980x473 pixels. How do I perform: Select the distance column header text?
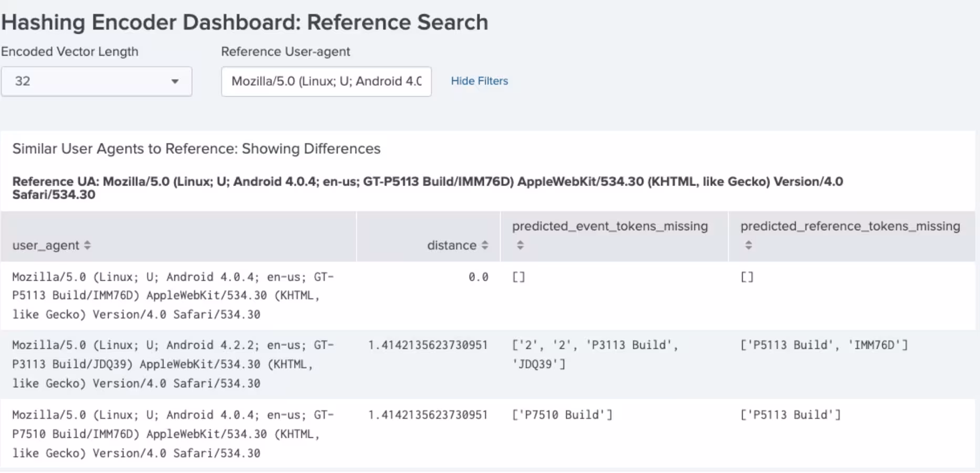[x=451, y=245]
